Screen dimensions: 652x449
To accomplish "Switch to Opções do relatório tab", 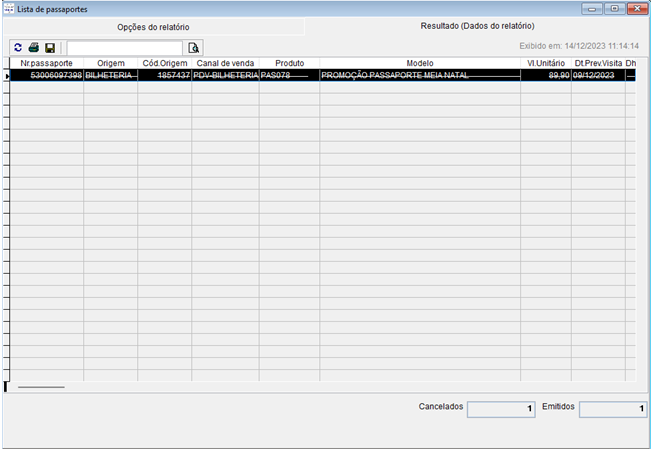I will tap(153, 26).
